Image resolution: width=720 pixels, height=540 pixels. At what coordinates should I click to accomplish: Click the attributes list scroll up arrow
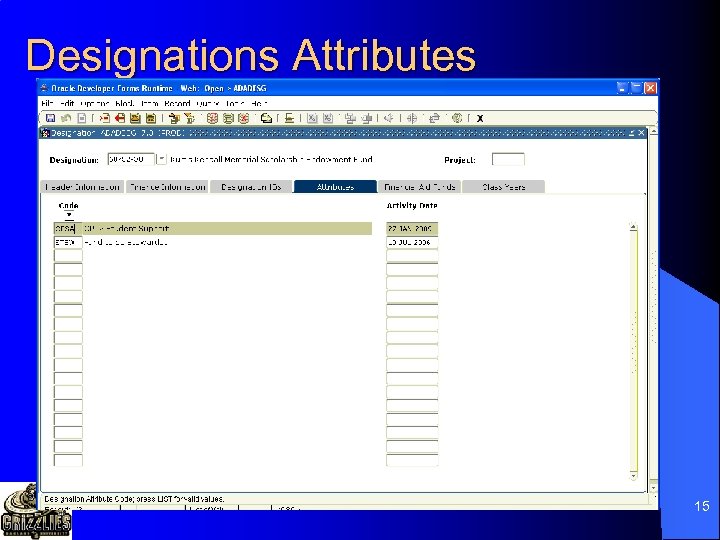click(634, 227)
